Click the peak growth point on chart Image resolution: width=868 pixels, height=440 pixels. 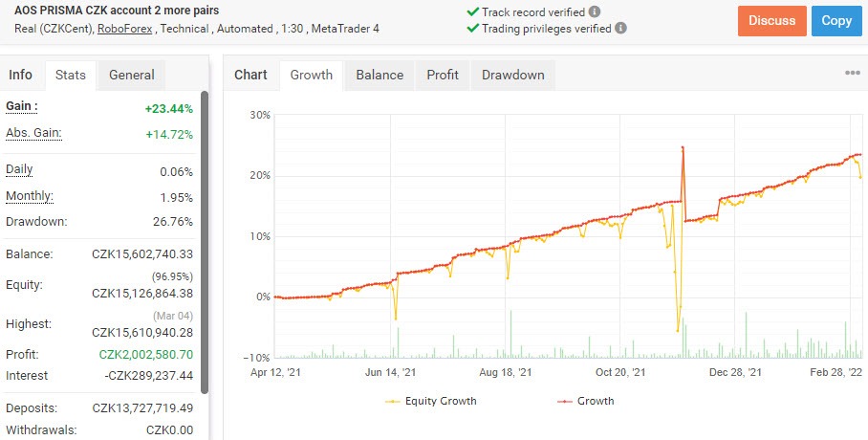683,147
